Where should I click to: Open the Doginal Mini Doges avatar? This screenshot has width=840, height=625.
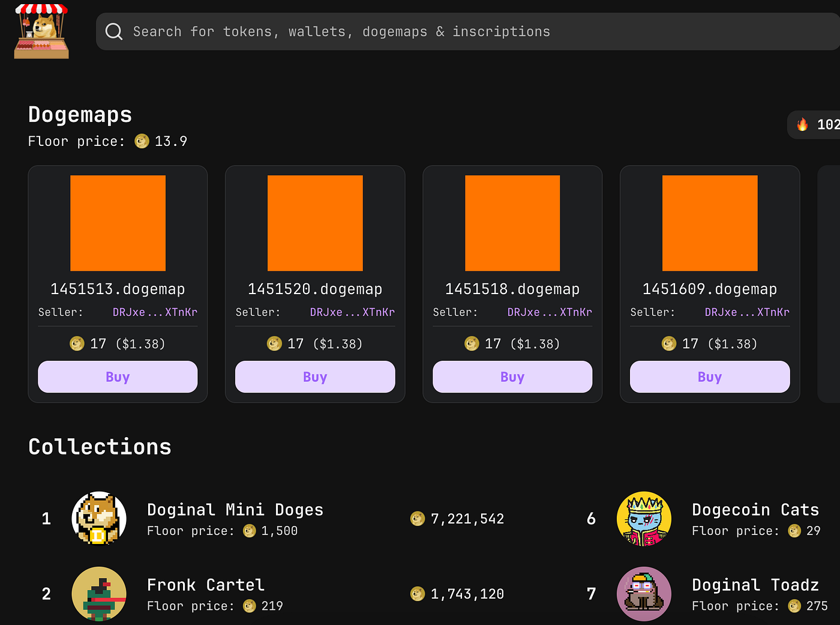(99, 519)
